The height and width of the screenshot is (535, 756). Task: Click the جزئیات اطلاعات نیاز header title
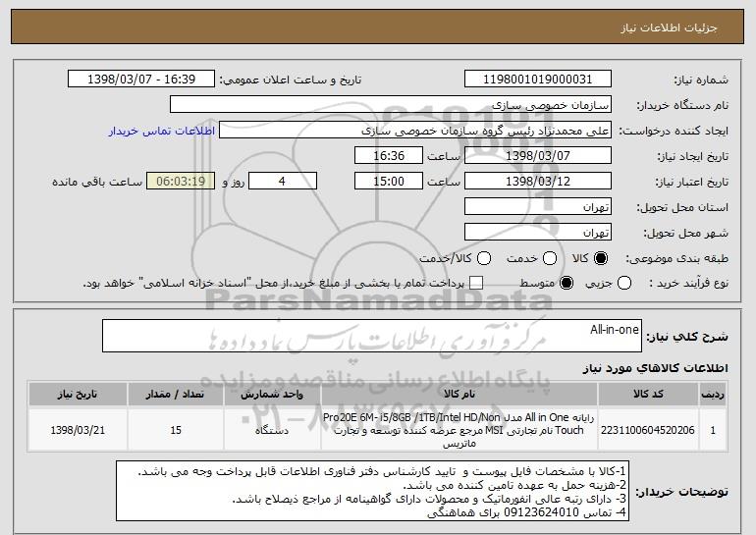pyautogui.click(x=669, y=27)
